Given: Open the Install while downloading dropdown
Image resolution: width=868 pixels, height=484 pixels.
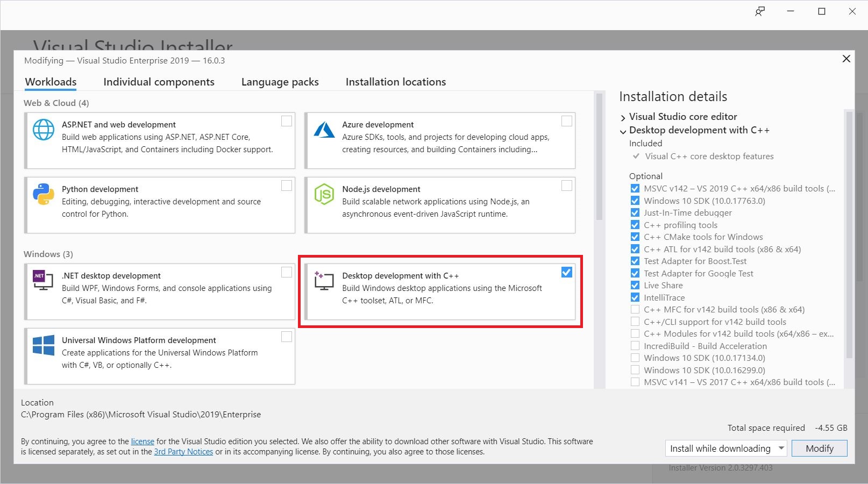Looking at the screenshot, I should click(x=780, y=448).
